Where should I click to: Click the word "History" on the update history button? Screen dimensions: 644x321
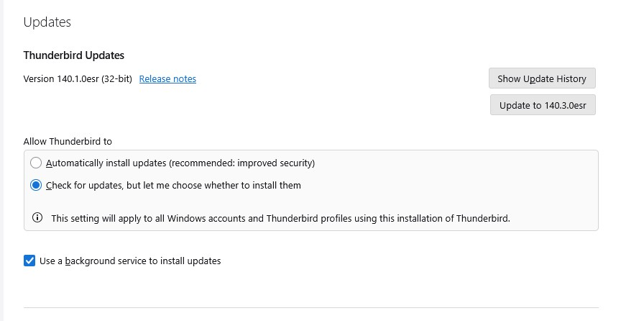tap(569, 78)
